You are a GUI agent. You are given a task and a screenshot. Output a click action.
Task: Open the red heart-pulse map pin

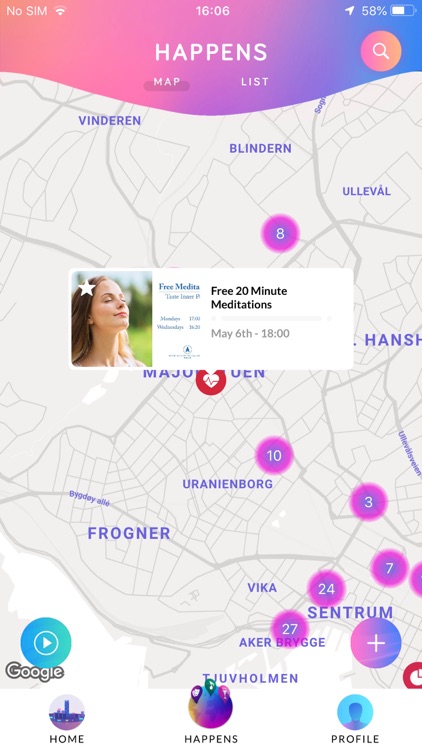211,381
